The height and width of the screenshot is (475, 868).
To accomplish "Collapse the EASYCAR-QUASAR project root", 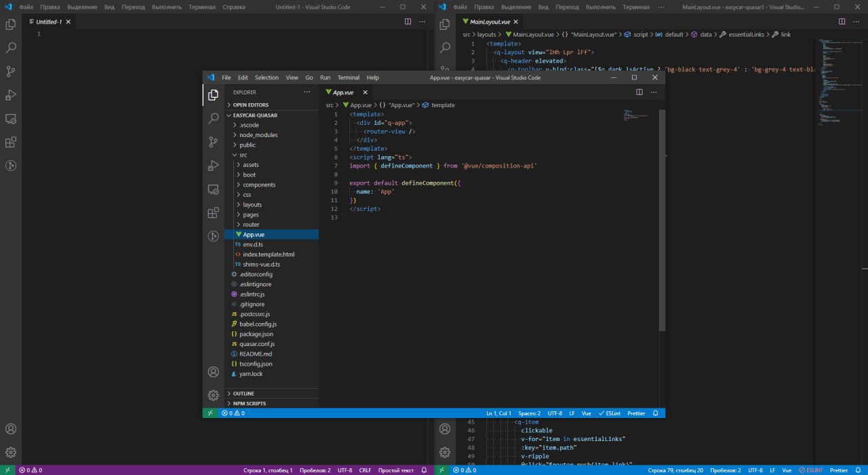I will [271, 115].
